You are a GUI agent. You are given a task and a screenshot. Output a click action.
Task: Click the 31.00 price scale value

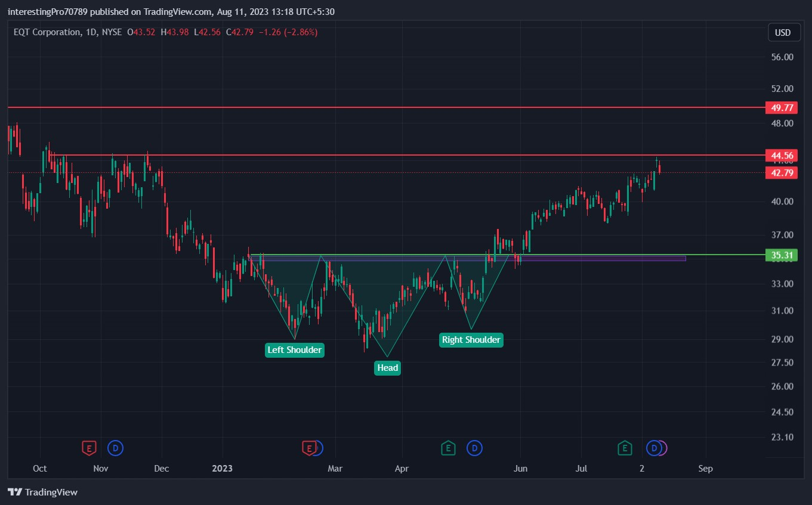click(x=782, y=311)
